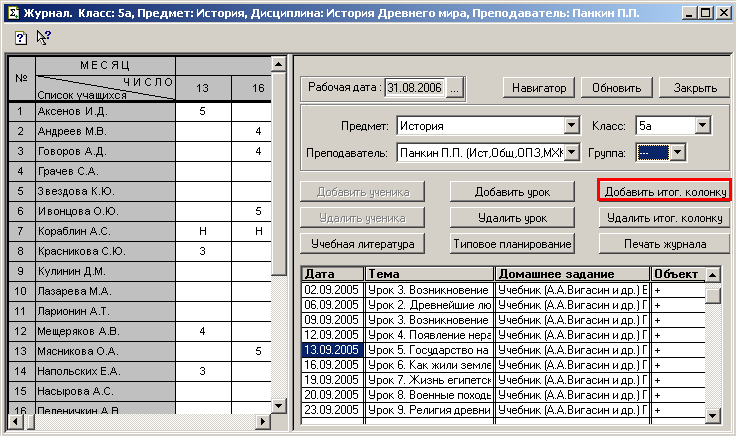The image size is (736, 436).
Task: Open date picker ellipsis button beside working date
Action: click(x=455, y=88)
